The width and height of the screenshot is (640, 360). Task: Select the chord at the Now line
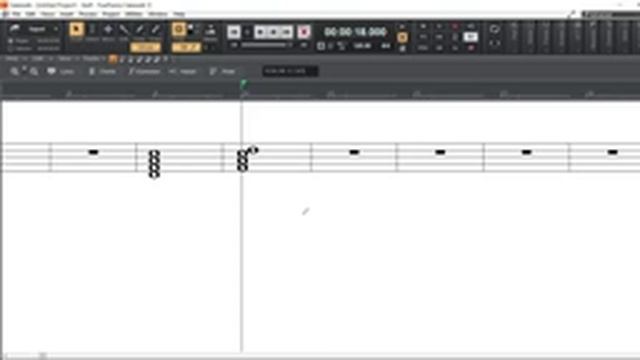pos(243,160)
